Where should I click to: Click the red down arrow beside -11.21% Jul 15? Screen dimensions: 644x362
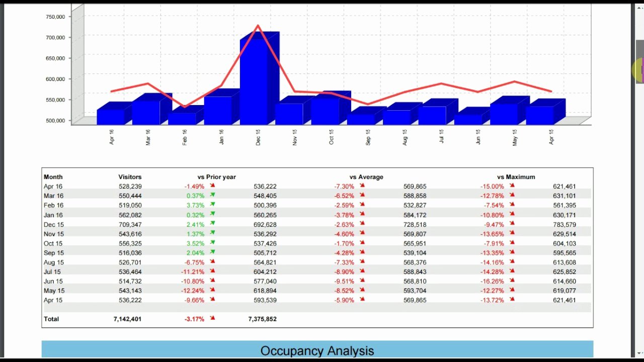[x=212, y=271]
